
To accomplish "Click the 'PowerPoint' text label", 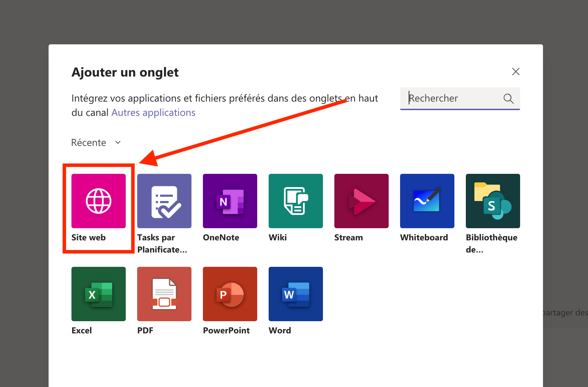I will [x=226, y=330].
